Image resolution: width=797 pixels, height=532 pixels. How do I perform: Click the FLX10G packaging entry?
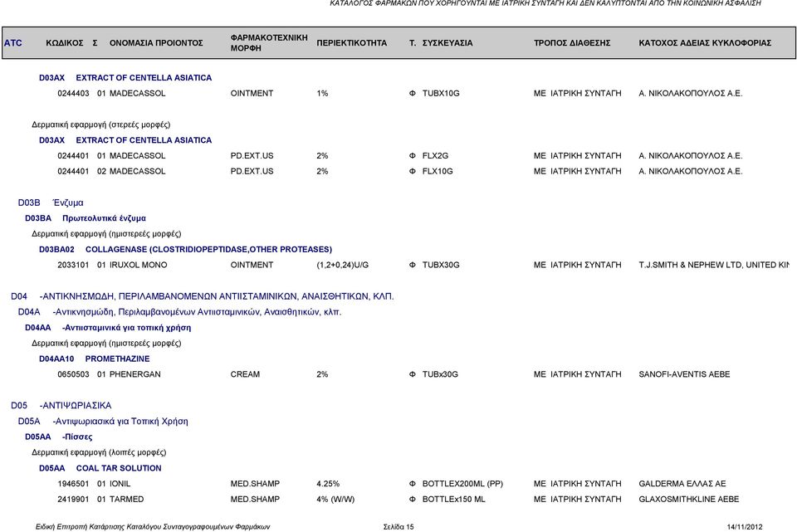[x=438, y=172]
